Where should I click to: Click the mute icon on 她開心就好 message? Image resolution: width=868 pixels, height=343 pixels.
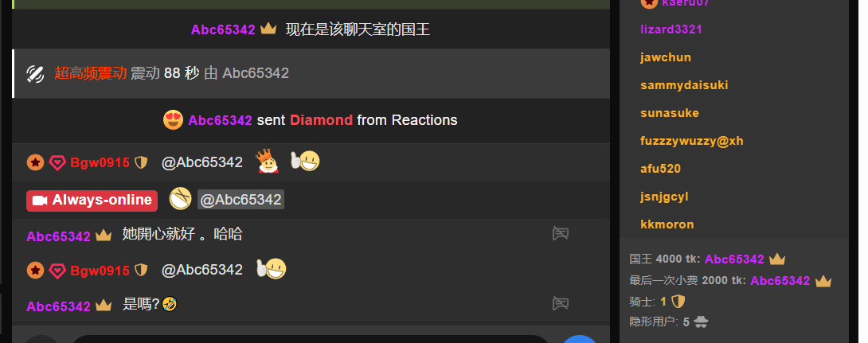pyautogui.click(x=561, y=233)
